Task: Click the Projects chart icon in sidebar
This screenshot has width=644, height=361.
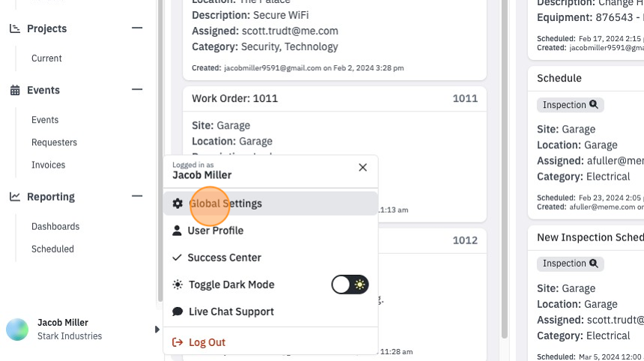Action: (x=15, y=28)
